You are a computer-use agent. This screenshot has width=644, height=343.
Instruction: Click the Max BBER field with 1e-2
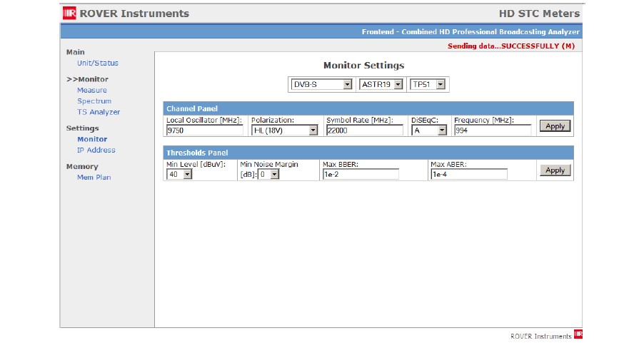point(361,175)
